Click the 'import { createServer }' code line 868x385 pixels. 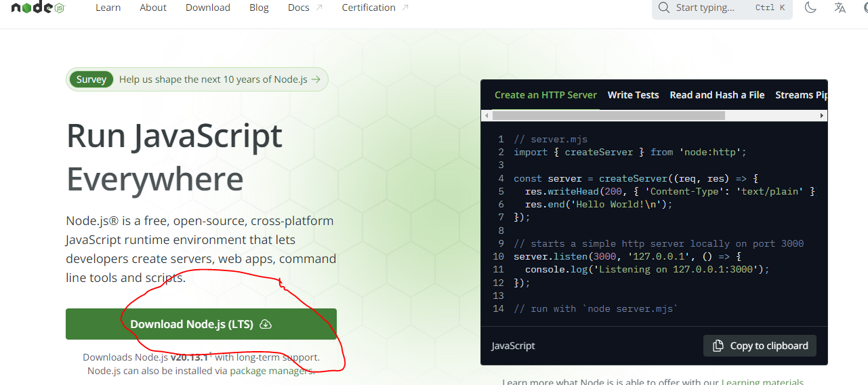coord(629,152)
